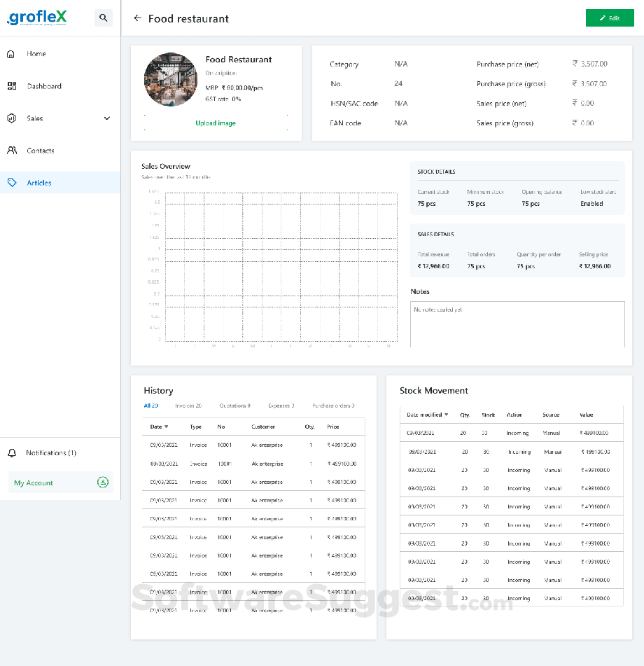
Task: Click the Sales icon in the sidebar
Action: coord(10,118)
